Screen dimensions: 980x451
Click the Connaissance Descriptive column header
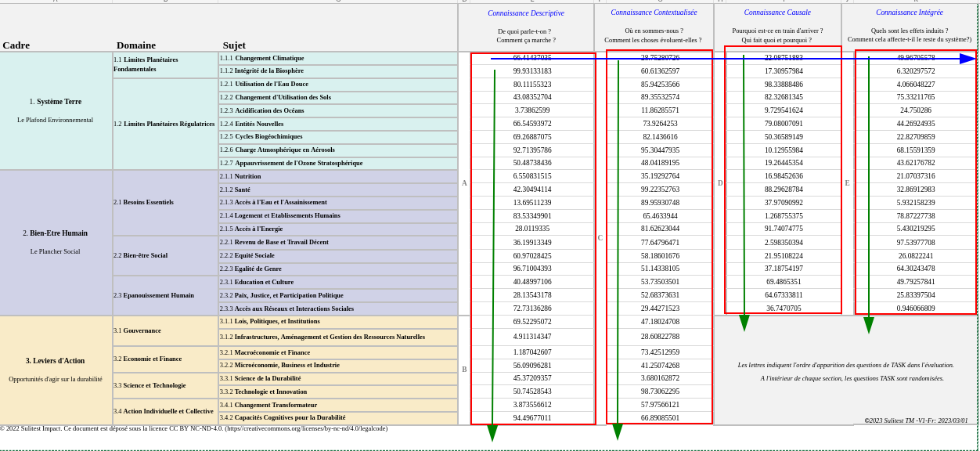[x=525, y=13]
